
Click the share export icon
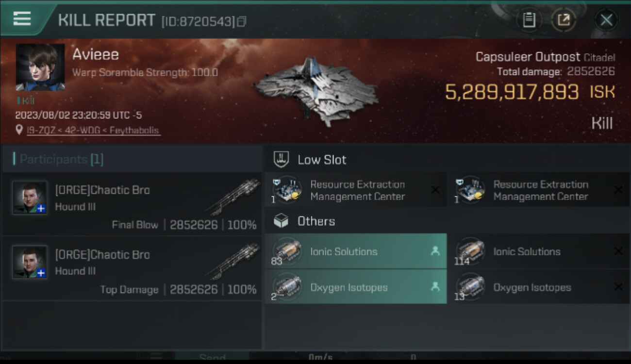[563, 20]
